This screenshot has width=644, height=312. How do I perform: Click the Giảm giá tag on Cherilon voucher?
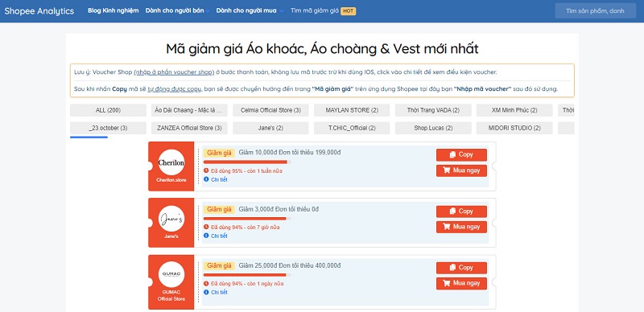click(x=219, y=153)
